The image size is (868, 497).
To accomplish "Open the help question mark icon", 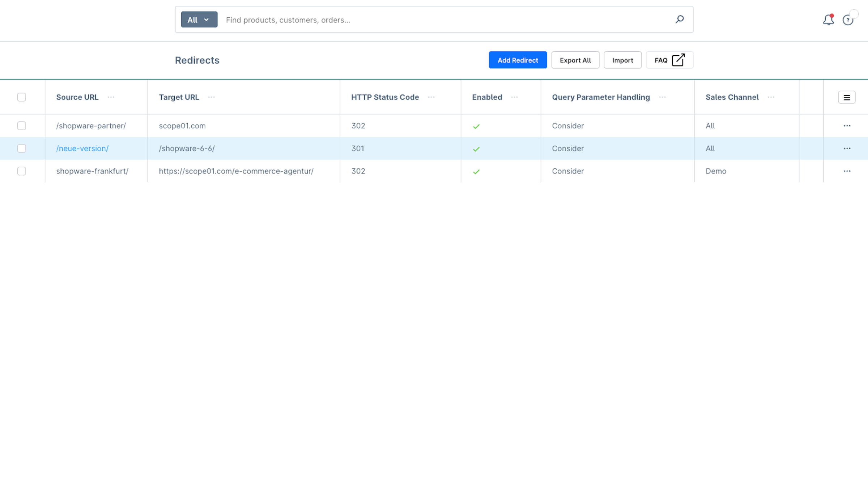I will click(x=848, y=20).
